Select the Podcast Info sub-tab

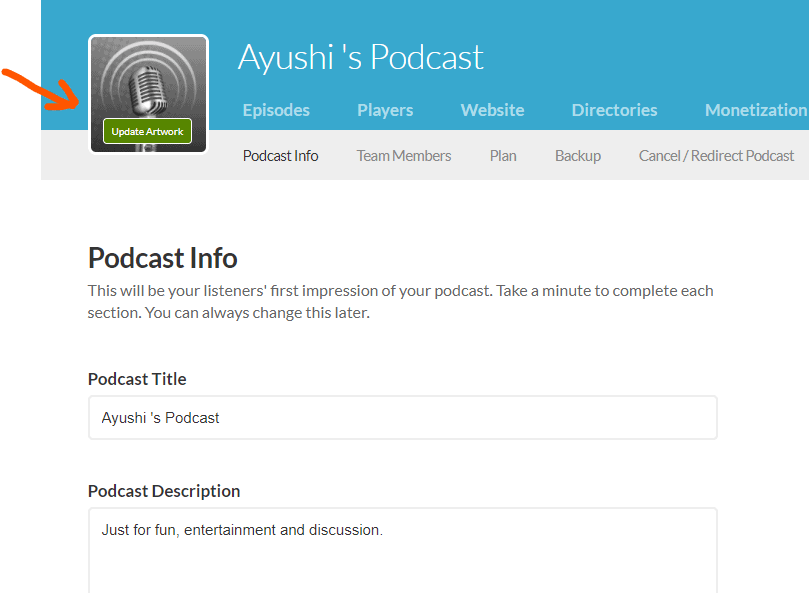(280, 155)
